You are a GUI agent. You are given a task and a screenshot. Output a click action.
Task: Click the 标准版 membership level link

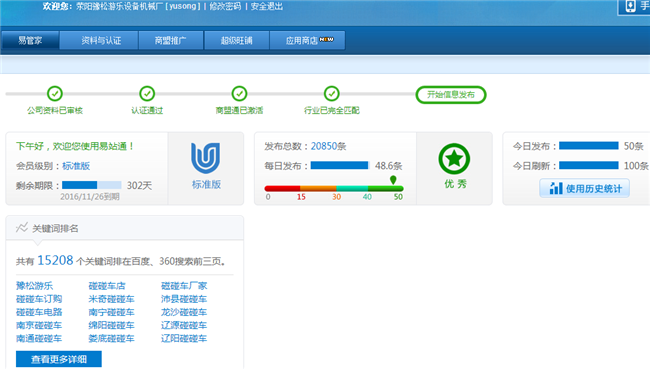click(76, 166)
